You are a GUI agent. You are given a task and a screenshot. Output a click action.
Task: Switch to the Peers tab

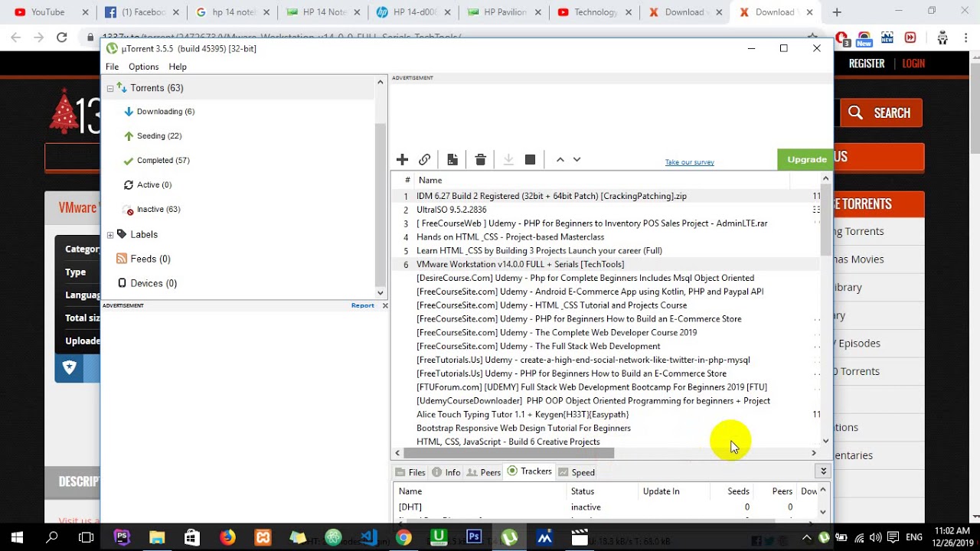[x=483, y=472]
